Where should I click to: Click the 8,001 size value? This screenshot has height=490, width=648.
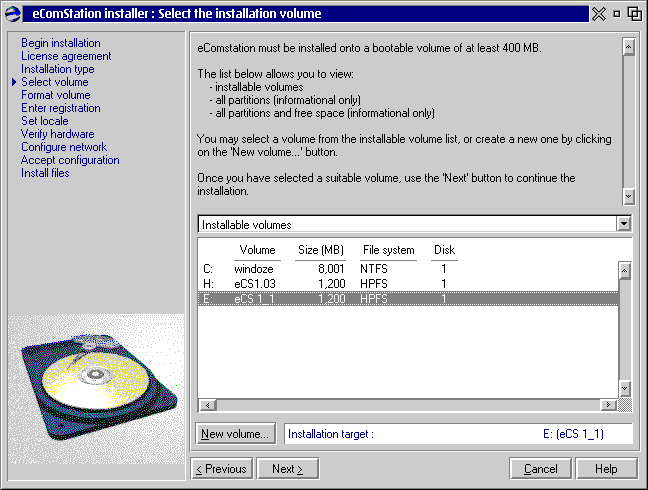331,269
